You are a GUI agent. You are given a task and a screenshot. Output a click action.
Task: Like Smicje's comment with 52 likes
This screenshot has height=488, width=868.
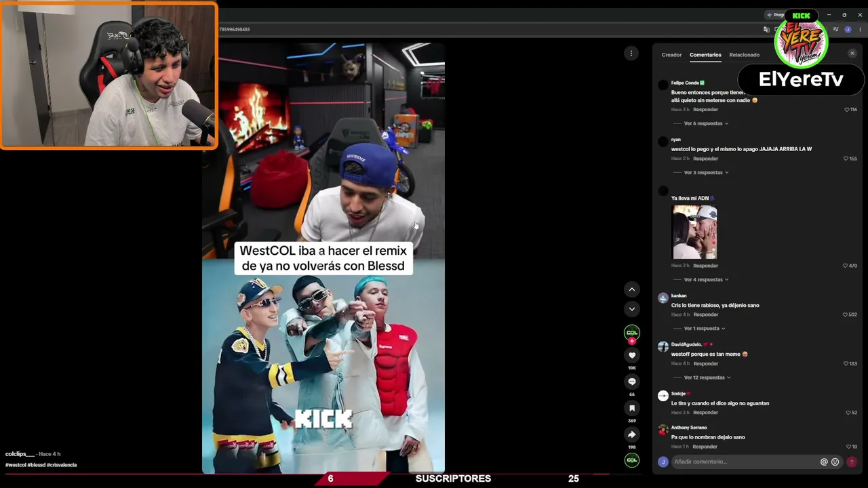(848, 413)
